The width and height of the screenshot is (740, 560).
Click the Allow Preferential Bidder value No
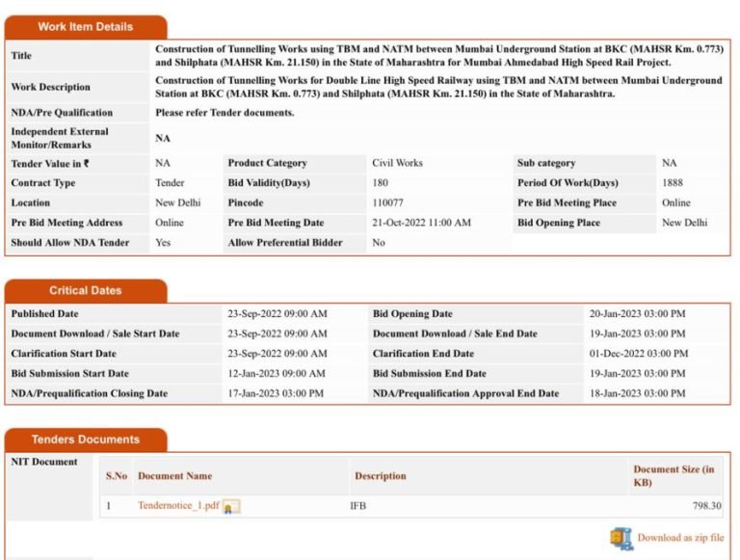379,242
